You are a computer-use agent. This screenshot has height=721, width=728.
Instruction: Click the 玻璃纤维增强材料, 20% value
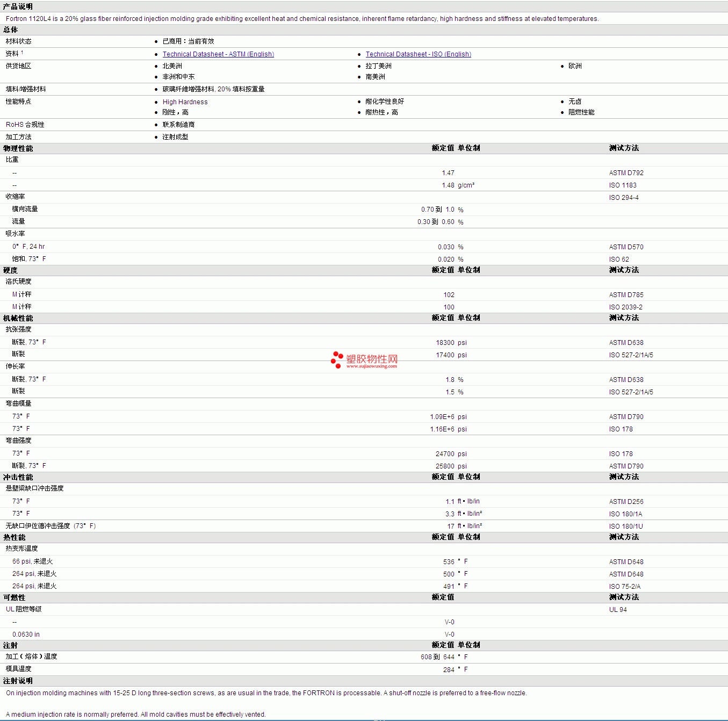click(x=214, y=89)
